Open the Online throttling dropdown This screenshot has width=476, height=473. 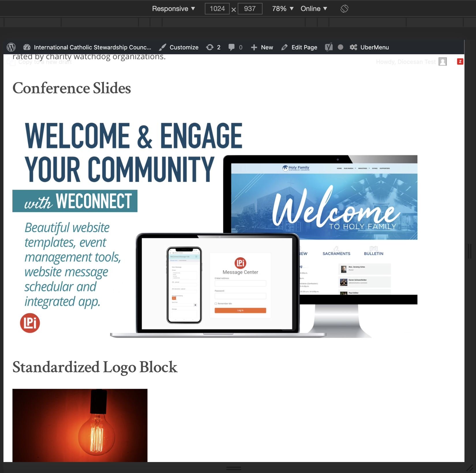pyautogui.click(x=314, y=9)
